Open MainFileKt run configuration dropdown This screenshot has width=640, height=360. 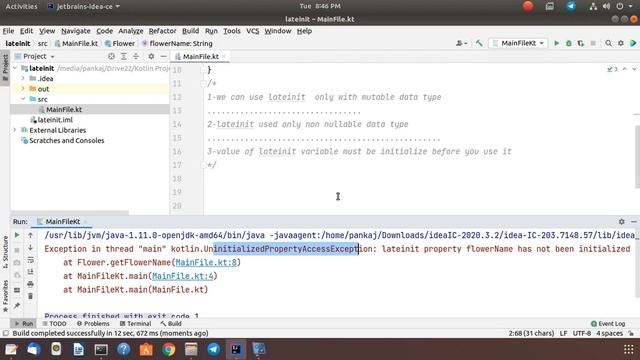(518, 43)
